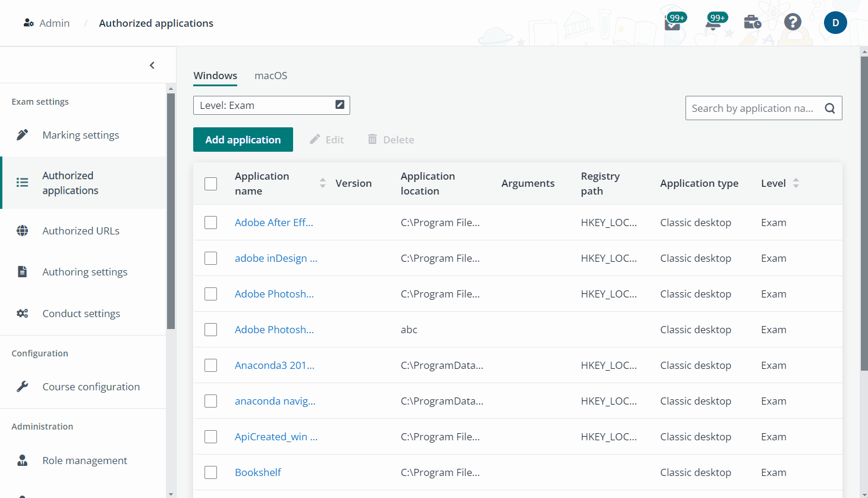Check the Adobe Photosh... row with abc location
Screen dimensions: 868x498
pyautogui.click(x=211, y=330)
